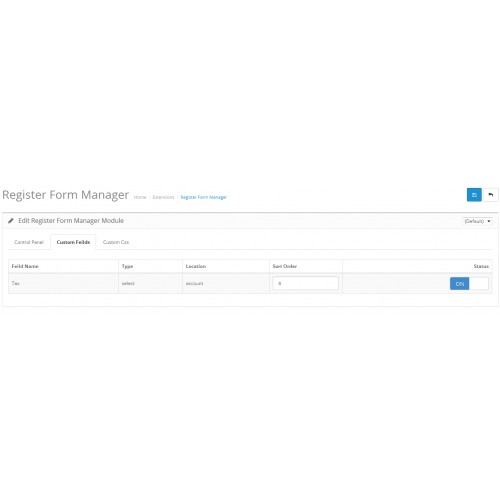This screenshot has width=500, height=500.
Task: Click the Sort Order column header
Action: point(285,266)
